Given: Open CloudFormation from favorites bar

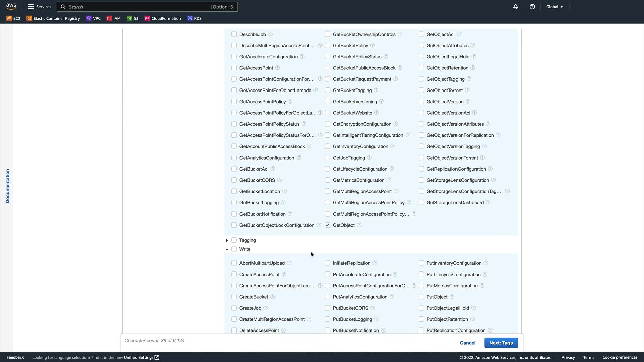Looking at the screenshot, I should [x=163, y=18].
